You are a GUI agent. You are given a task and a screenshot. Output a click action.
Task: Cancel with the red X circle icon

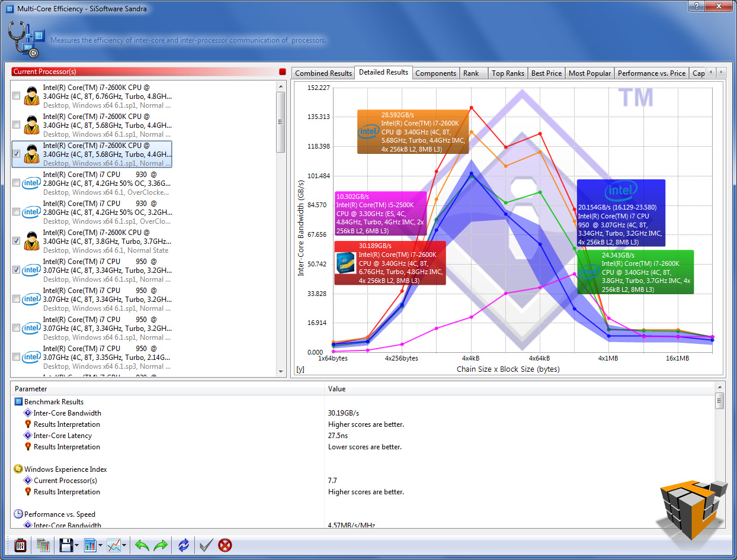tap(225, 545)
